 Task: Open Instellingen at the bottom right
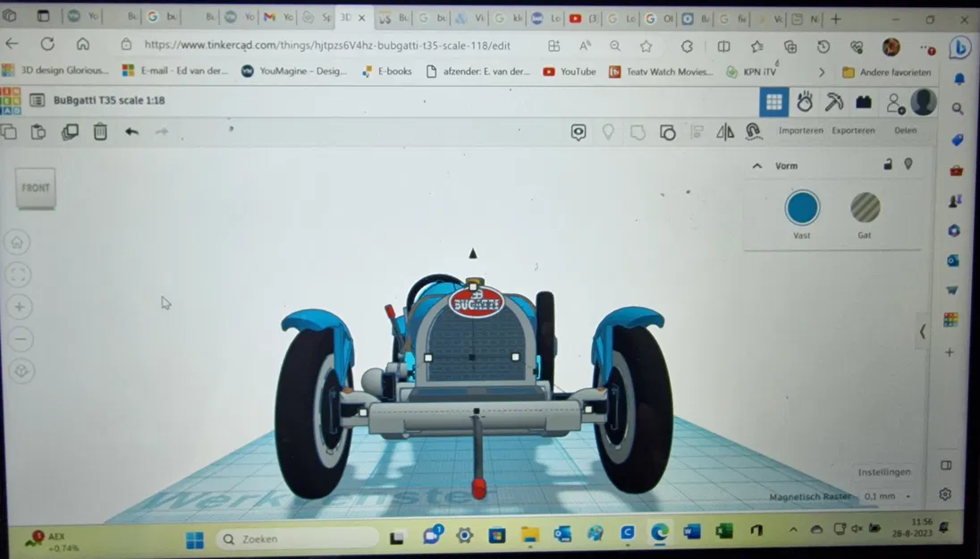click(x=884, y=471)
